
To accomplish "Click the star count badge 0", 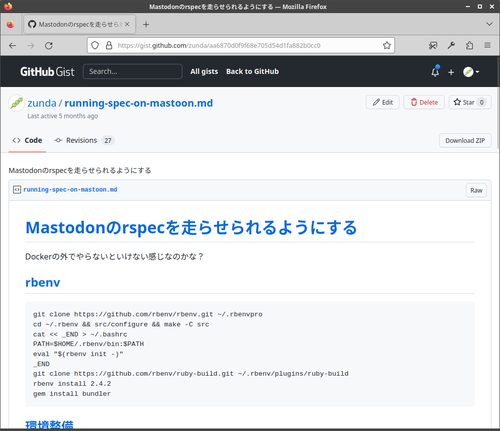I will [x=482, y=102].
